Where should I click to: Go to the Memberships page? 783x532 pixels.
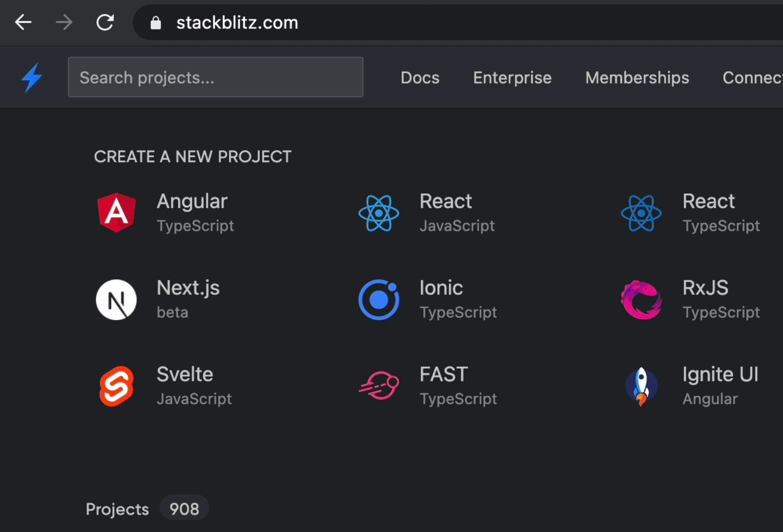click(x=637, y=78)
